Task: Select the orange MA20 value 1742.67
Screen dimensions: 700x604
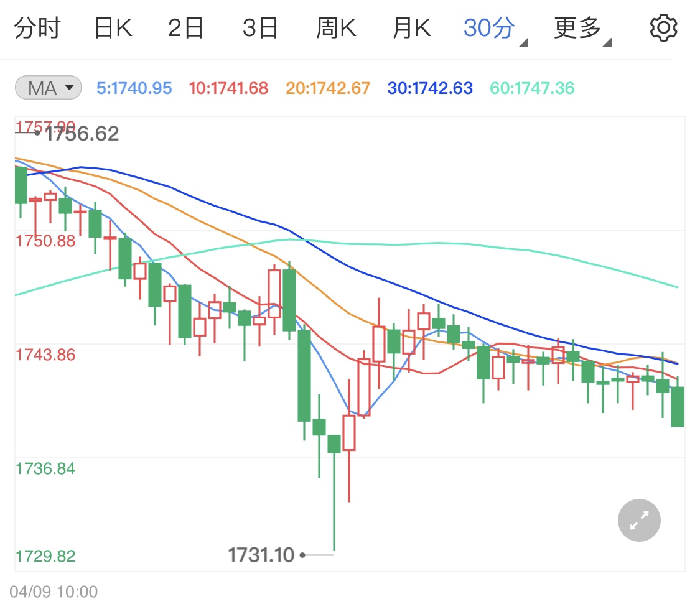Action: (x=327, y=88)
